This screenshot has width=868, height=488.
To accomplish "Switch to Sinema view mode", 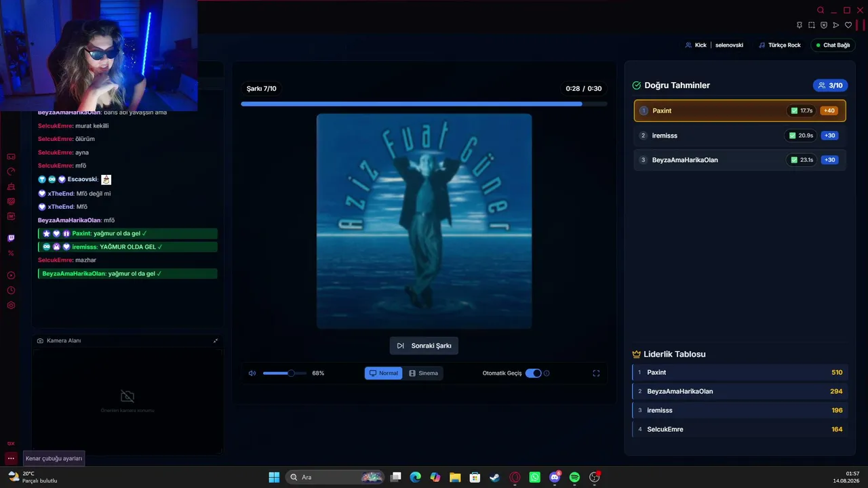I will tap(423, 373).
